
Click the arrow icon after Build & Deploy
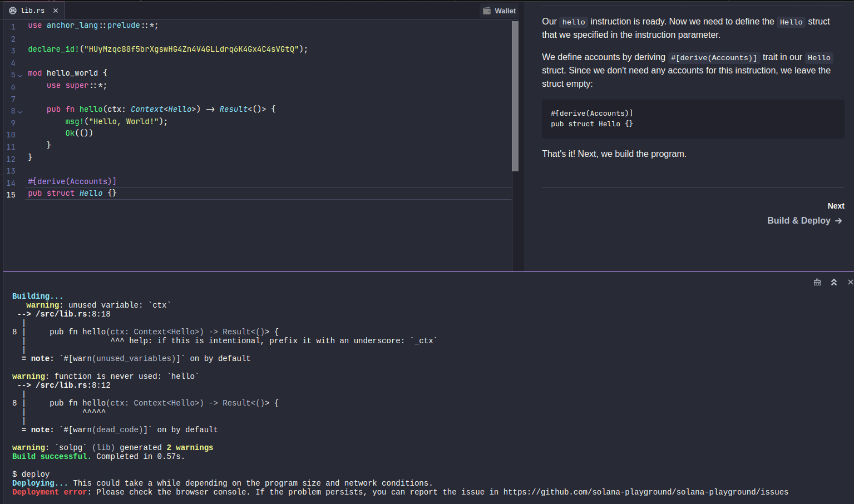coord(838,220)
